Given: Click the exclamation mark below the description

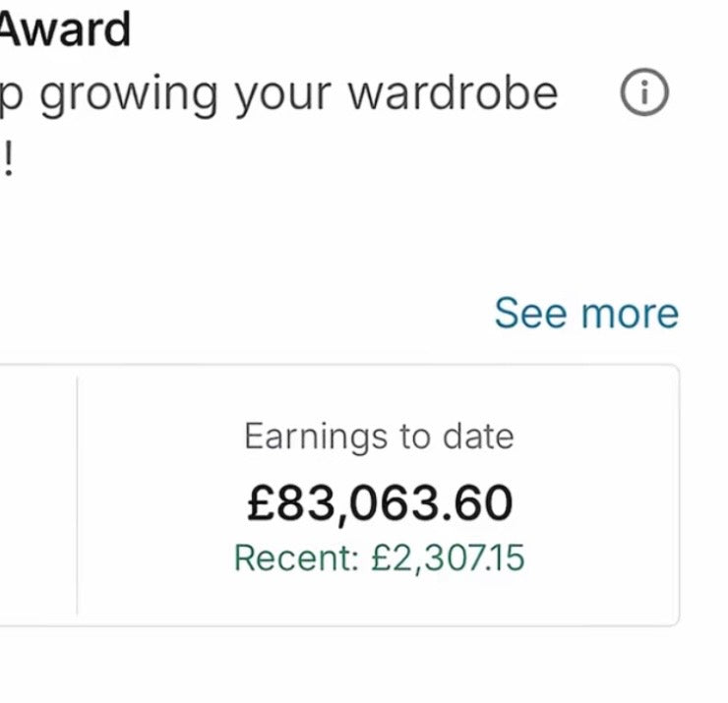Looking at the screenshot, I should [8, 158].
